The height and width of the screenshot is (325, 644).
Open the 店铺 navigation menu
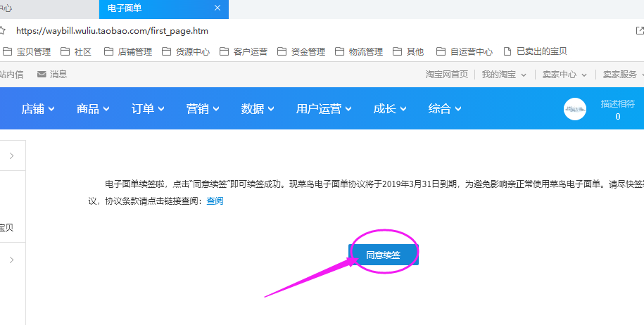coord(38,109)
